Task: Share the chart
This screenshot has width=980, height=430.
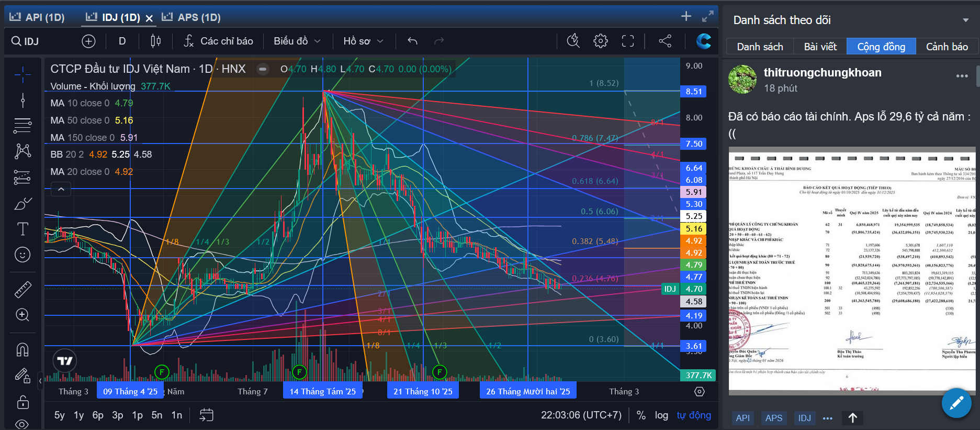Action: pyautogui.click(x=665, y=41)
